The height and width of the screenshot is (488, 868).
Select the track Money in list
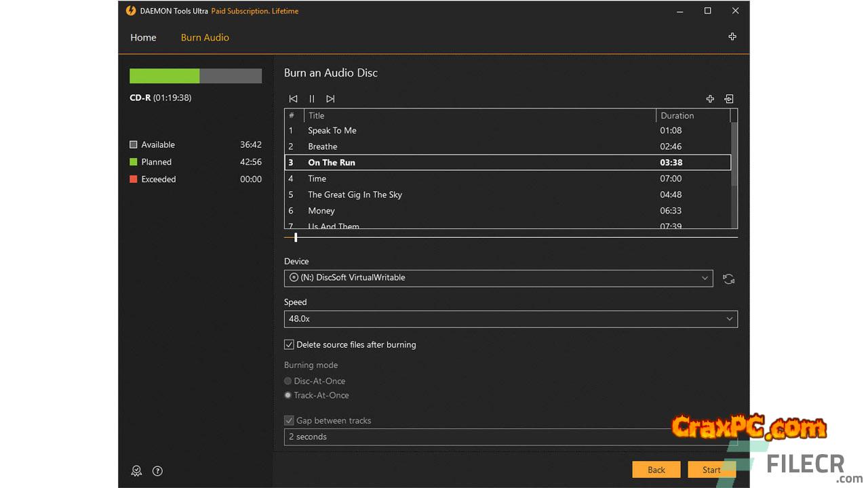[x=321, y=211]
